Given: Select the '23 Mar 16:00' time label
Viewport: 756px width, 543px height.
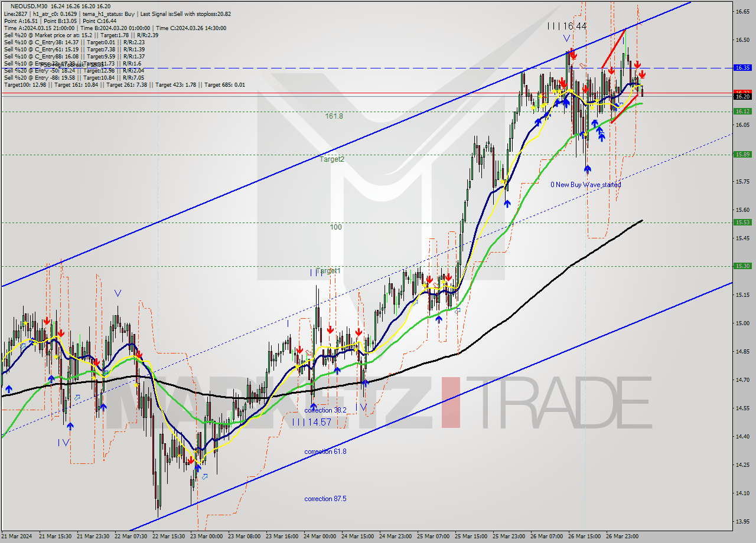Looking at the screenshot, I should coord(282,537).
